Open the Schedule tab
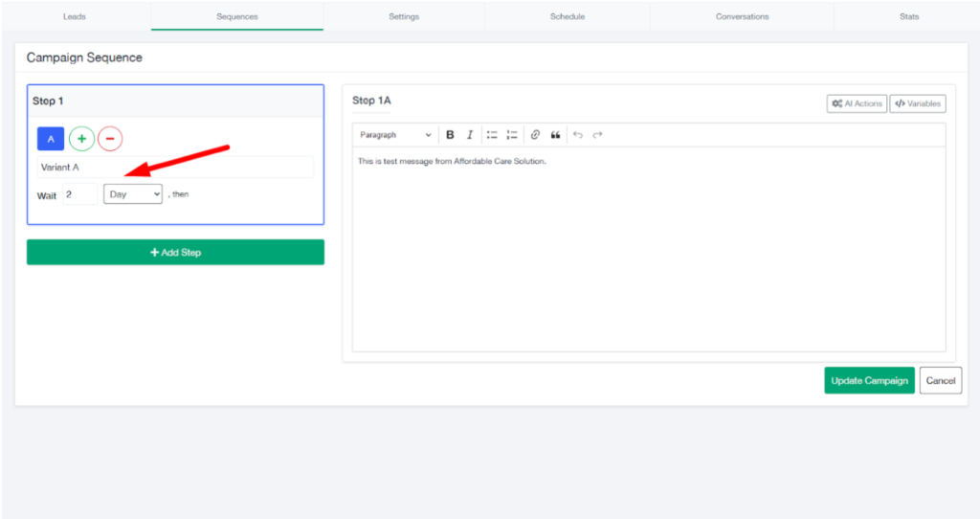This screenshot has height=519, width=980. pyautogui.click(x=567, y=16)
